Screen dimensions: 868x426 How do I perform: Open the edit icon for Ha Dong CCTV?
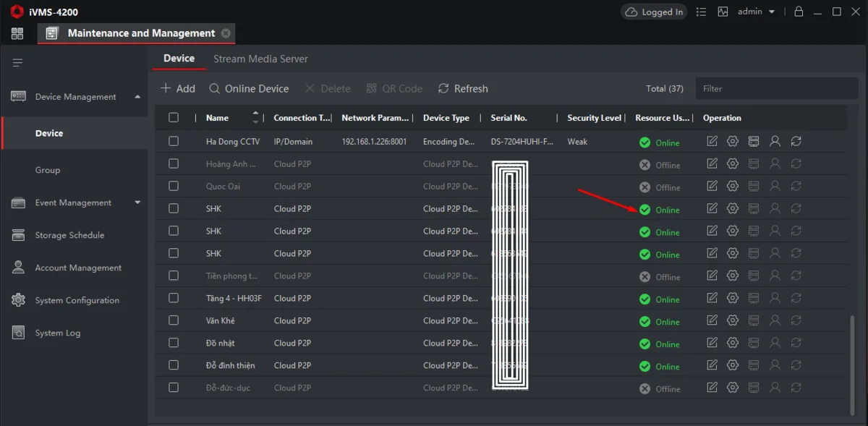712,142
